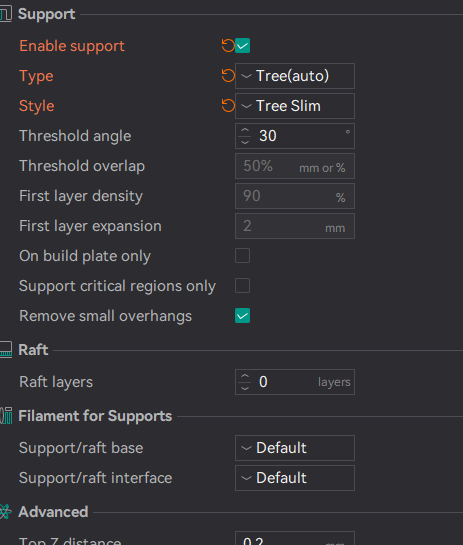The height and width of the screenshot is (545, 463).
Task: Click the Top Z distance field
Action: (x=295, y=538)
